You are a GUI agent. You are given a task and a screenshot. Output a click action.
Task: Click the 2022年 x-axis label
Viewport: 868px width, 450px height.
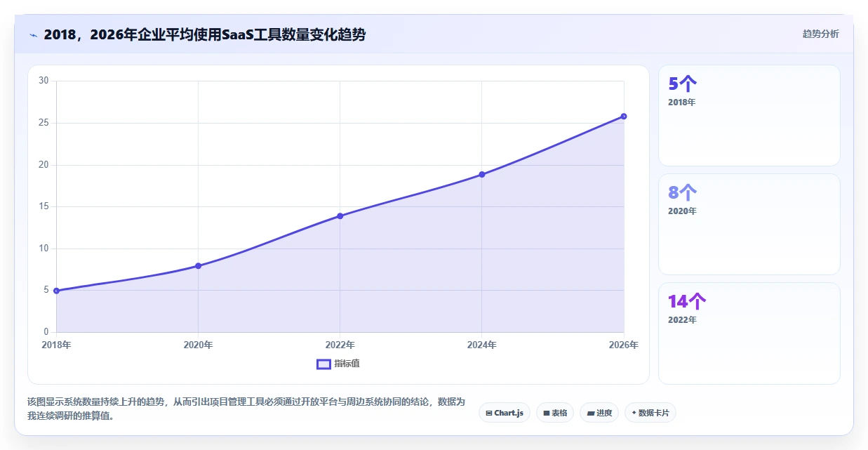[x=340, y=345]
